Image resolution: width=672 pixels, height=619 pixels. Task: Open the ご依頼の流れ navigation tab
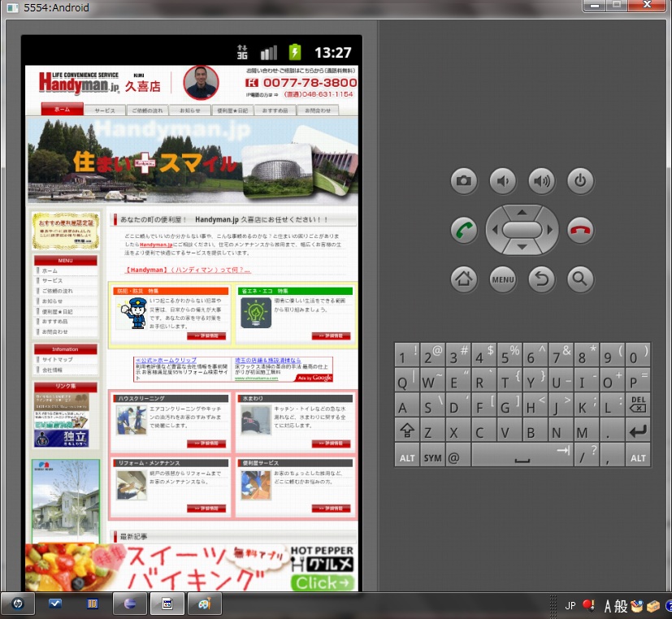pyautogui.click(x=147, y=110)
